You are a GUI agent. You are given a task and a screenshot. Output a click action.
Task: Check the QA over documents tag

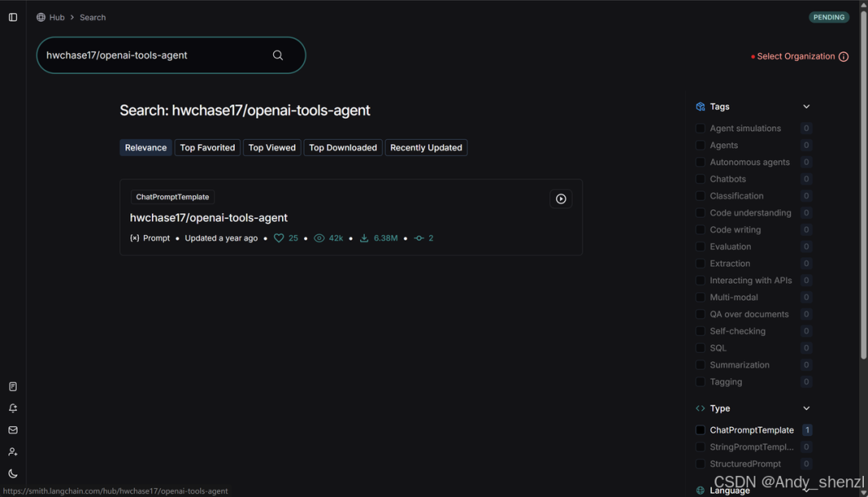700,314
